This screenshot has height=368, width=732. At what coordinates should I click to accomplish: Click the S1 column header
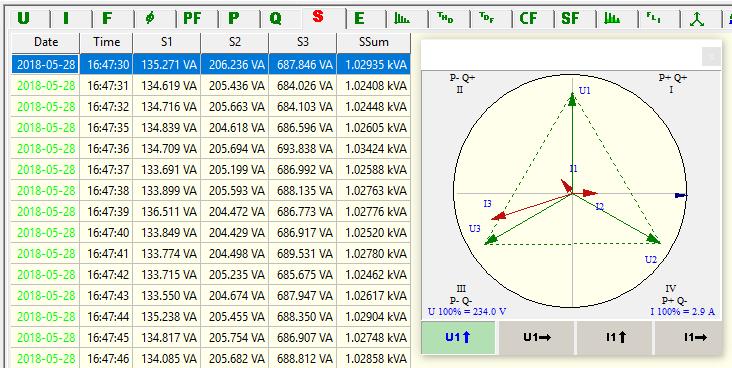click(x=167, y=42)
